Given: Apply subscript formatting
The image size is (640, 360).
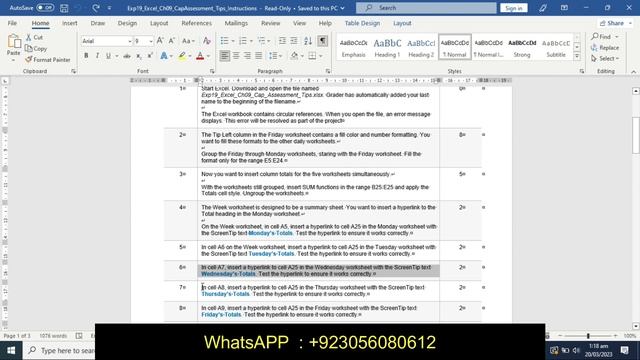Looking at the screenshot, I should tap(139, 56).
